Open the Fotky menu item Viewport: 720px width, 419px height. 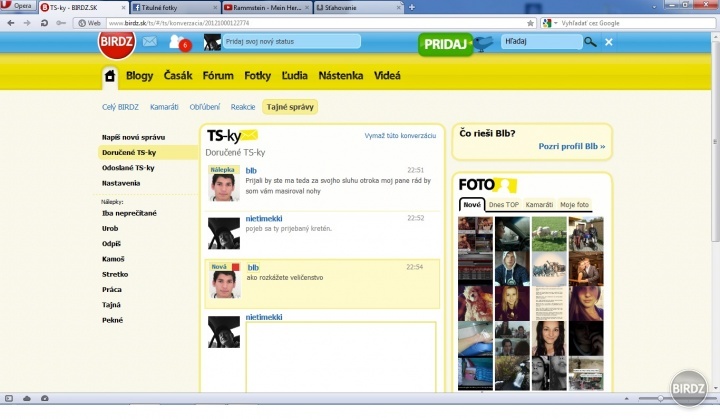(x=258, y=76)
